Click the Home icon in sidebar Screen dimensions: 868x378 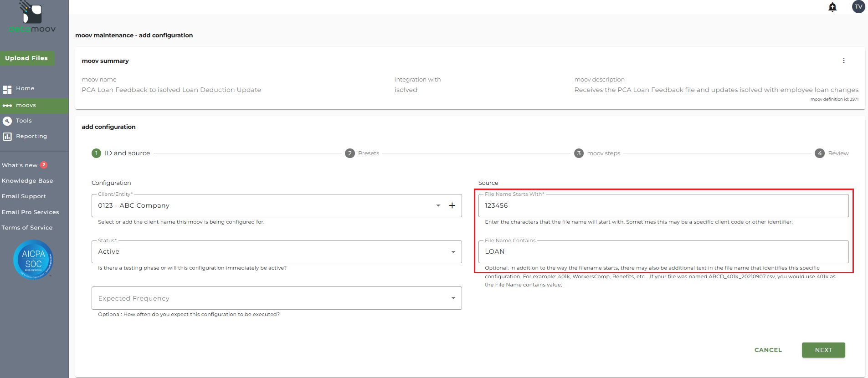pos(7,89)
